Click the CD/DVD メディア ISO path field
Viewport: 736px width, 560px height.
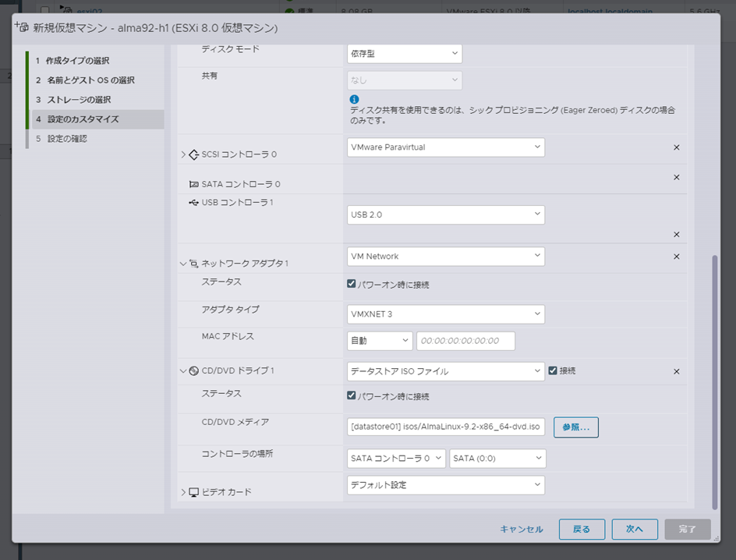[446, 427]
